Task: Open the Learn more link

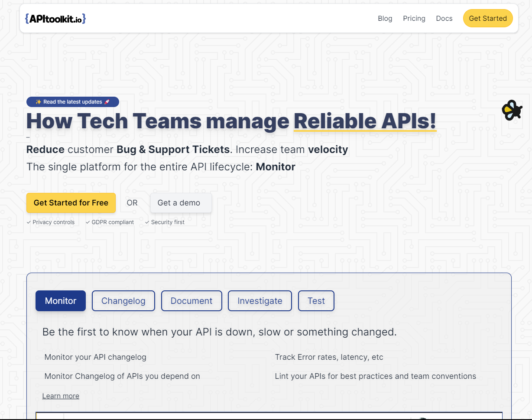Action: pos(60,396)
